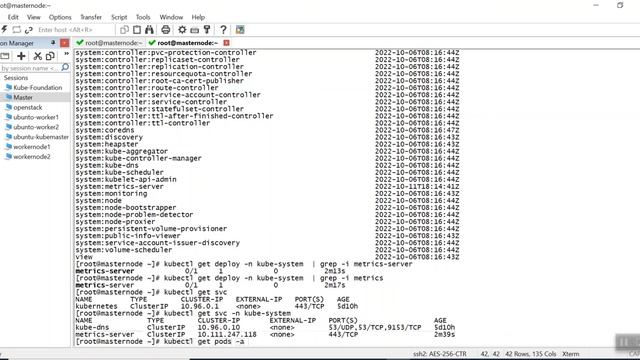
Task: Open the Script menu
Action: [119, 17]
